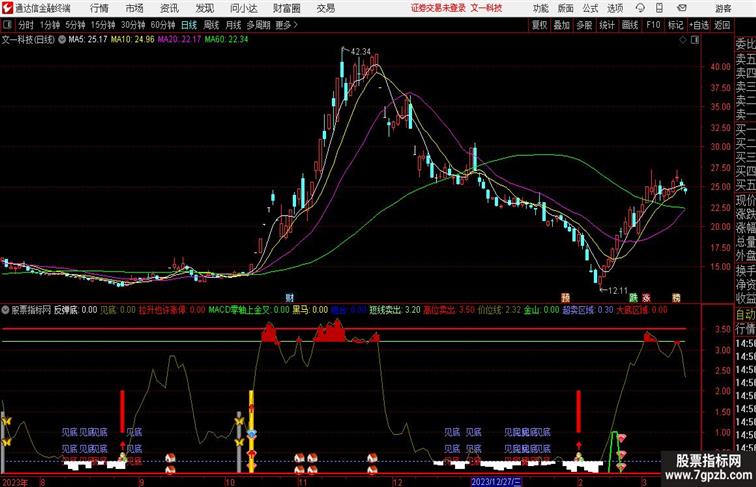Click the 12.11 low price label
This screenshot has height=487, width=756.
pos(618,290)
